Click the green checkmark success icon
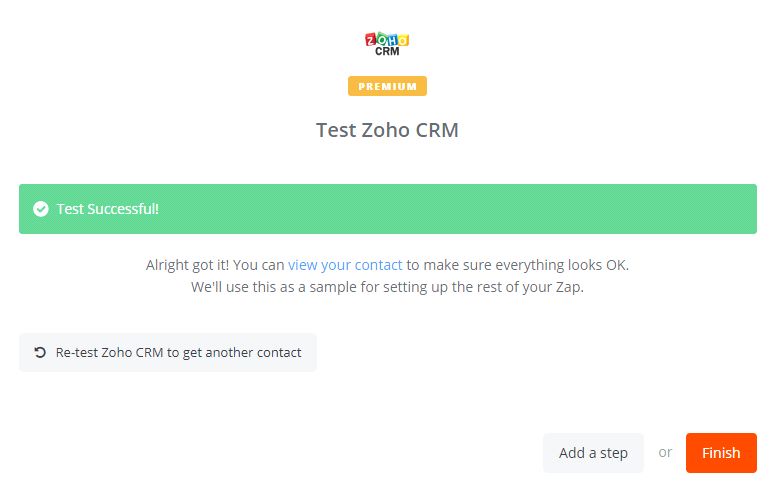775x497 pixels. (41, 209)
